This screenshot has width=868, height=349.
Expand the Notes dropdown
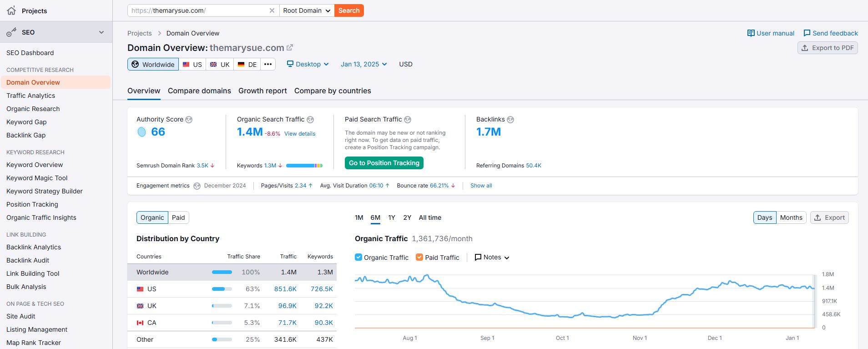492,257
